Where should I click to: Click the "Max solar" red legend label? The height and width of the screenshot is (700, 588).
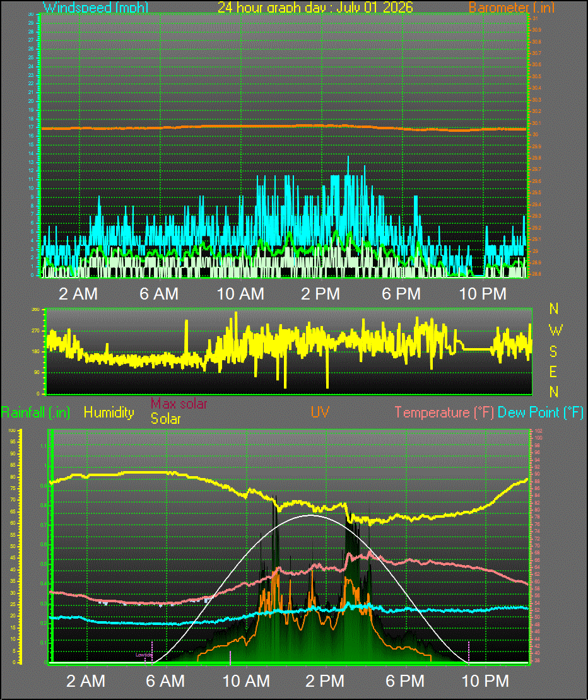coord(179,404)
